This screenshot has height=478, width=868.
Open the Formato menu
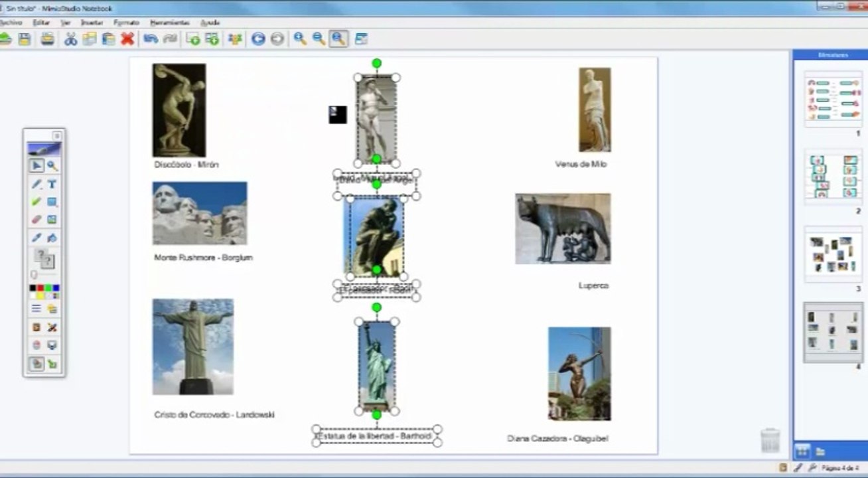[126, 23]
